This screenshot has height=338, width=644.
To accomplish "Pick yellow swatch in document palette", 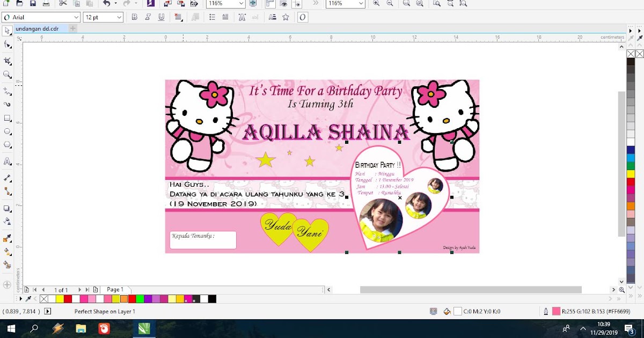I will (60, 299).
